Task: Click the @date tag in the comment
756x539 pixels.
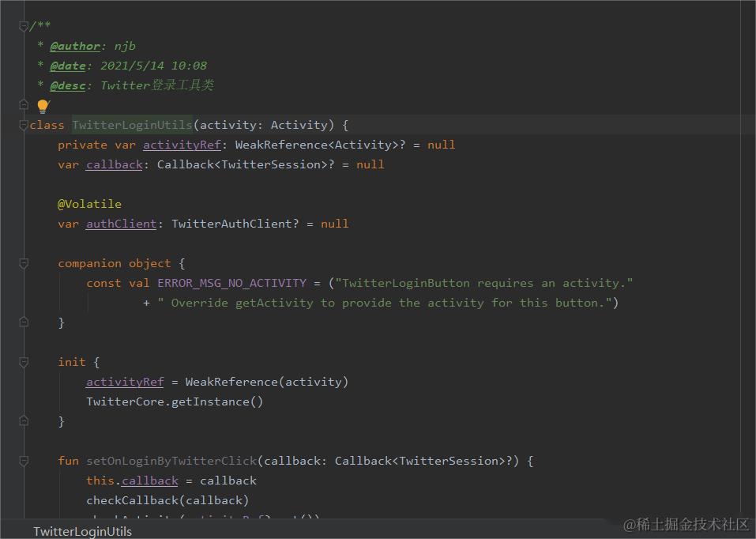Action: point(68,66)
